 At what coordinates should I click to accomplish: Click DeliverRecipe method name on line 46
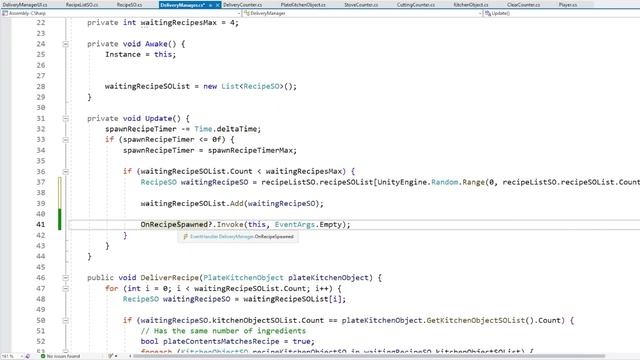click(x=170, y=278)
